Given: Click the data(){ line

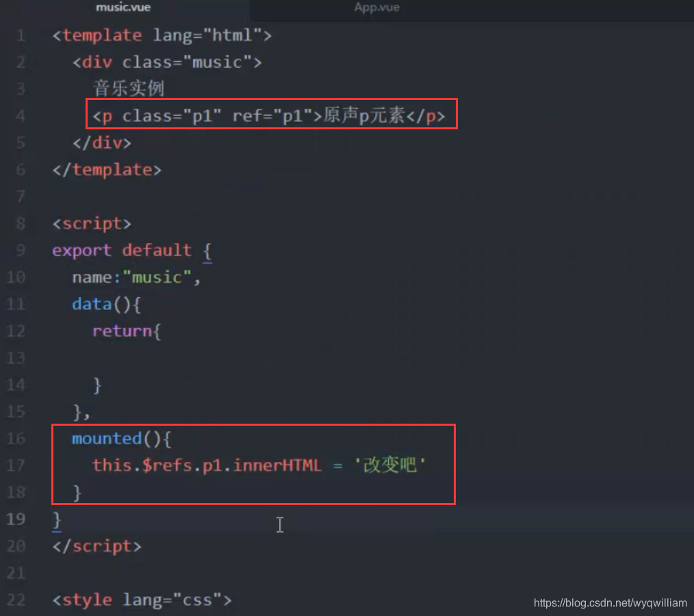Looking at the screenshot, I should (106, 305).
